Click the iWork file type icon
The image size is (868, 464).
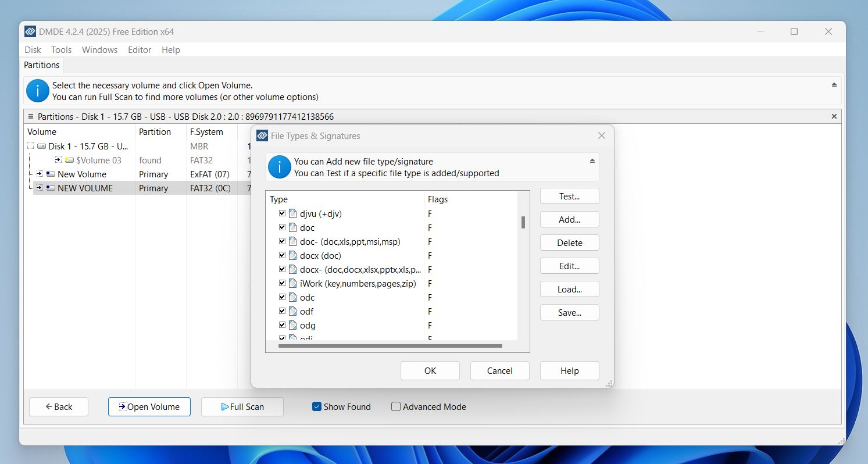(292, 283)
